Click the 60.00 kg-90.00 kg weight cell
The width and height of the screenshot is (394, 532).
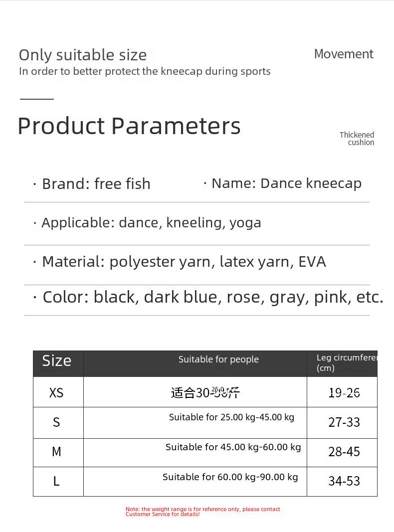point(230,477)
